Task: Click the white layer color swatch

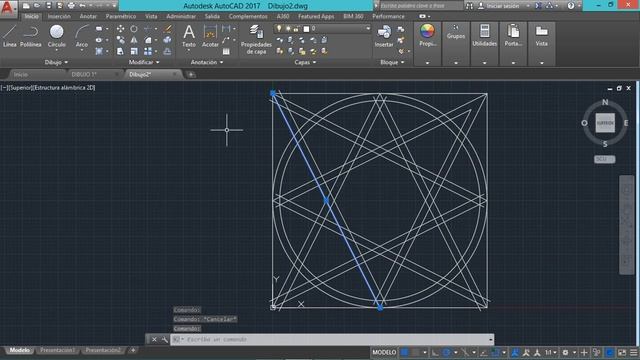Action: tap(307, 29)
